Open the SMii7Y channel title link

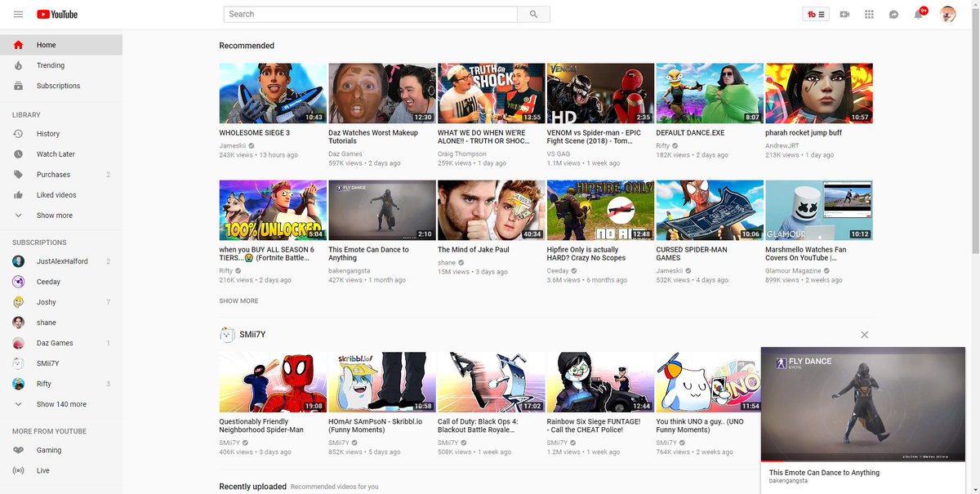[x=252, y=335]
